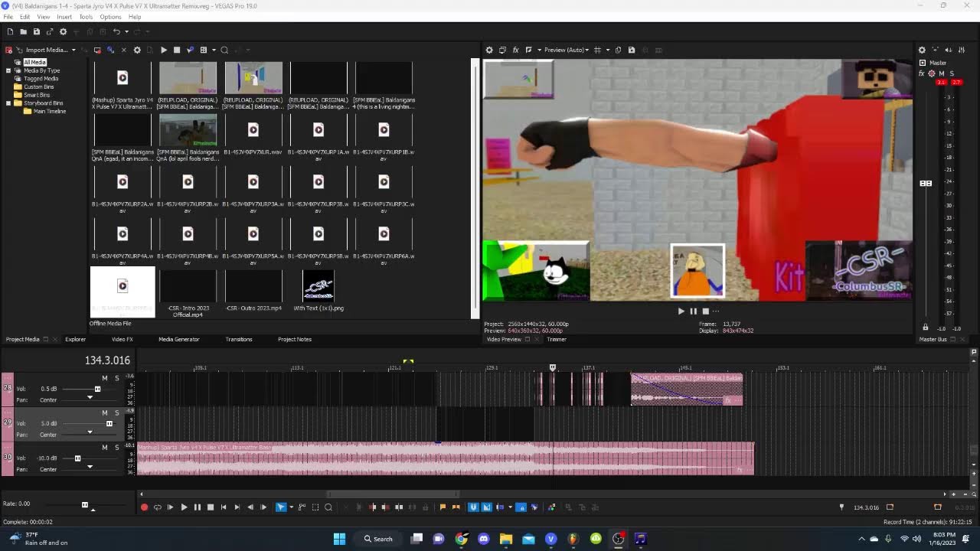Solo audio track 30
980x551 pixels.
117,448
